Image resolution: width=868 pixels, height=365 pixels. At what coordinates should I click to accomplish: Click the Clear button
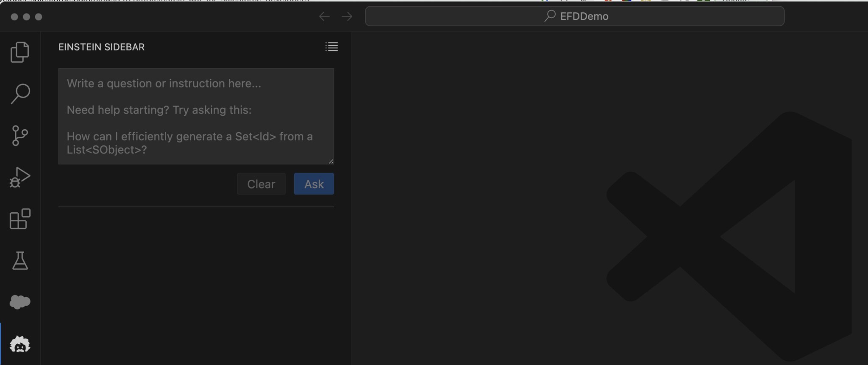[x=262, y=184]
